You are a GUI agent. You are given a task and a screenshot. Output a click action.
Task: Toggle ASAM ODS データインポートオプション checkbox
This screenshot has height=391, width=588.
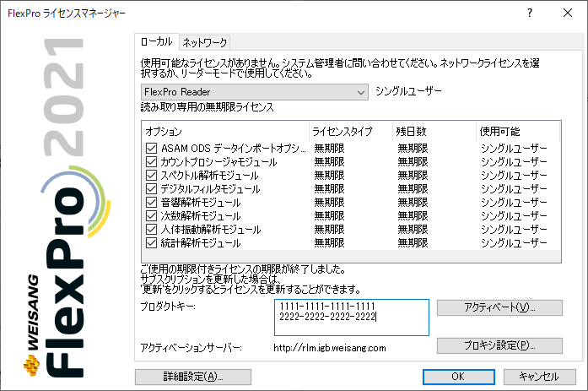tap(151, 149)
